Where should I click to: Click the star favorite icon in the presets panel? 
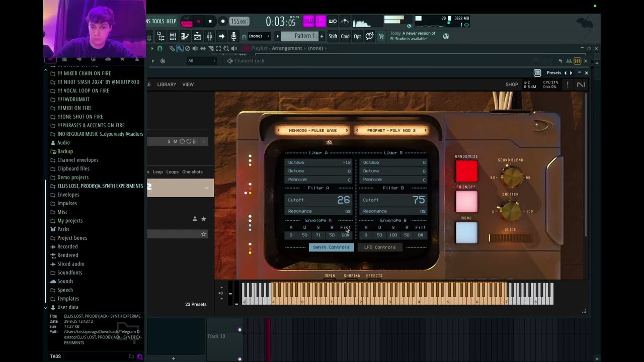[x=204, y=219]
